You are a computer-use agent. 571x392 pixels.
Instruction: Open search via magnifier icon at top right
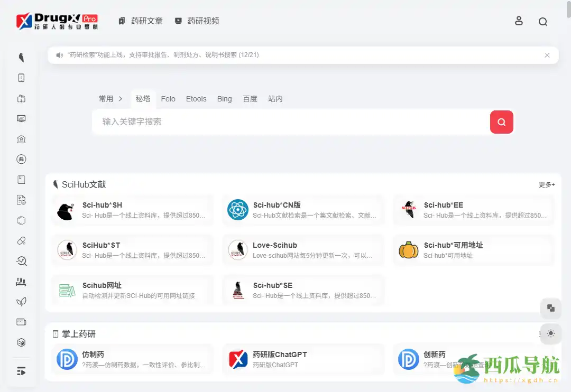click(x=543, y=21)
